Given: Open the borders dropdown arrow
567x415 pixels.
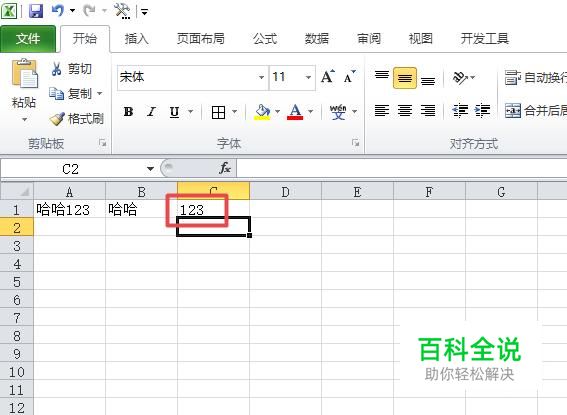Looking at the screenshot, I should click(x=234, y=112).
